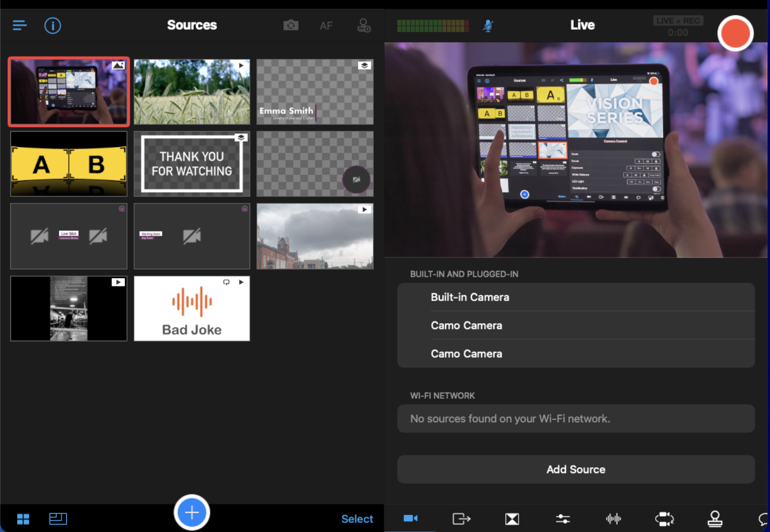Choose the last Camo Camera entry
Viewport: 770px width, 532px height.
(x=576, y=354)
